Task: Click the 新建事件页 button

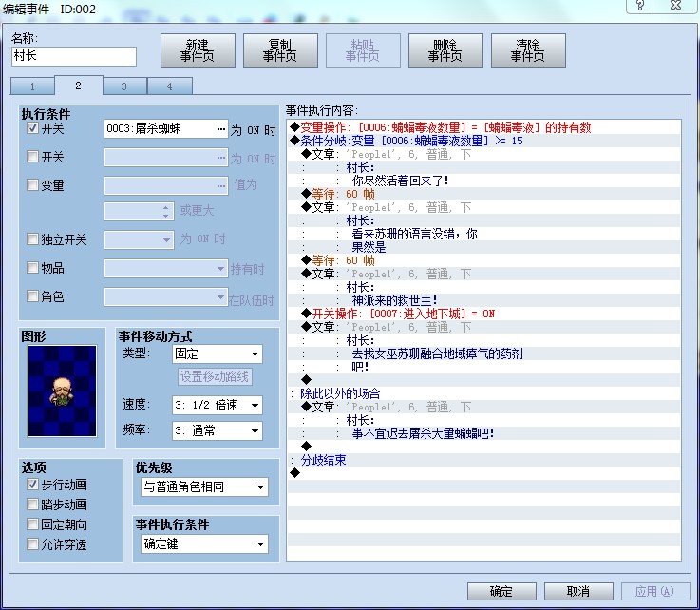Action: (198, 51)
